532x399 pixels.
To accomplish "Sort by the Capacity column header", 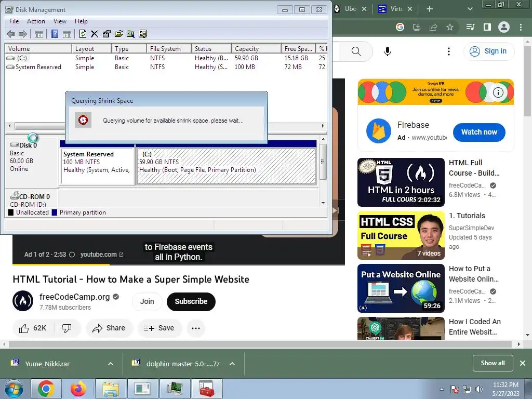I will (x=256, y=48).
